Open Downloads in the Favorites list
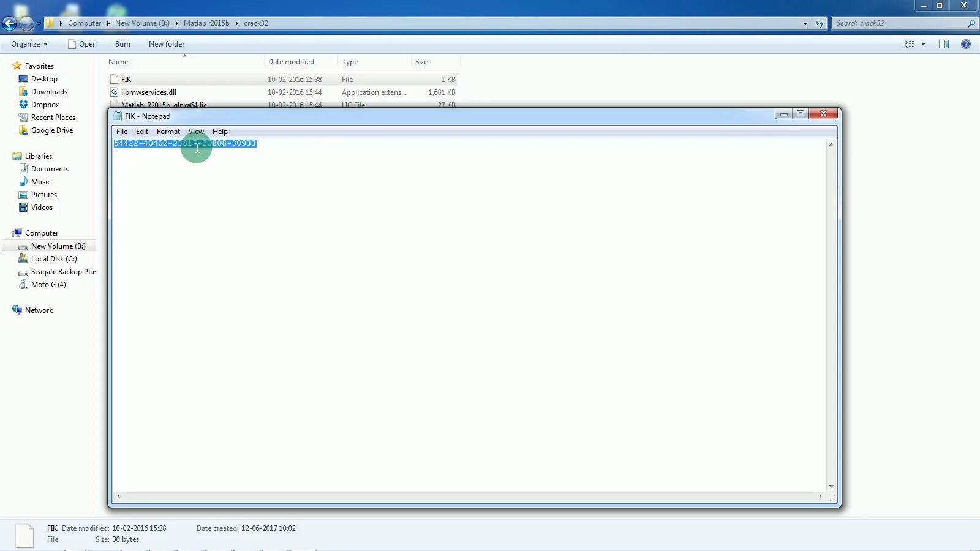Screen dimensions: 980x551 (x=49, y=92)
